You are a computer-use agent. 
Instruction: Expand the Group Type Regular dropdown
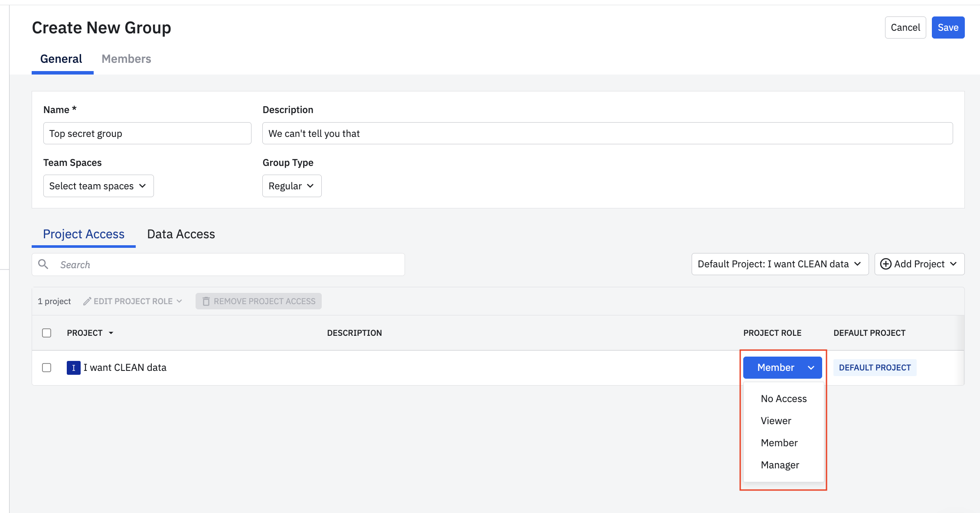pos(291,186)
